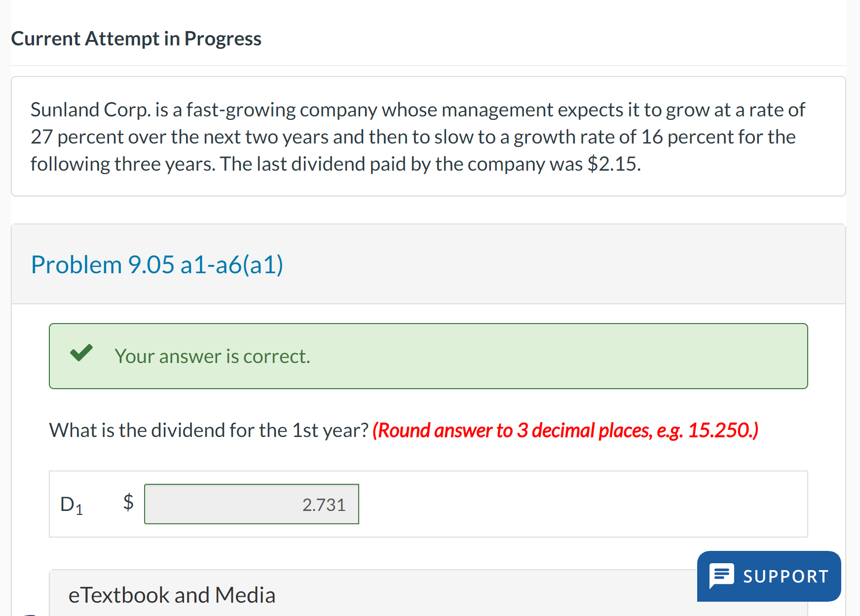This screenshot has width=860, height=616.
Task: Open support chat via SUPPORT
Action: [768, 576]
